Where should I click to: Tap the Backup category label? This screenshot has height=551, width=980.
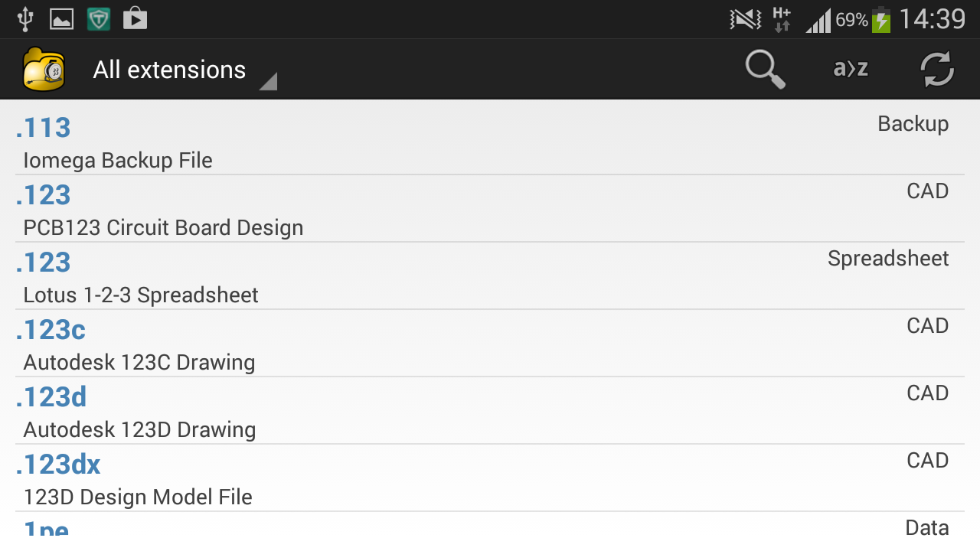pyautogui.click(x=913, y=124)
